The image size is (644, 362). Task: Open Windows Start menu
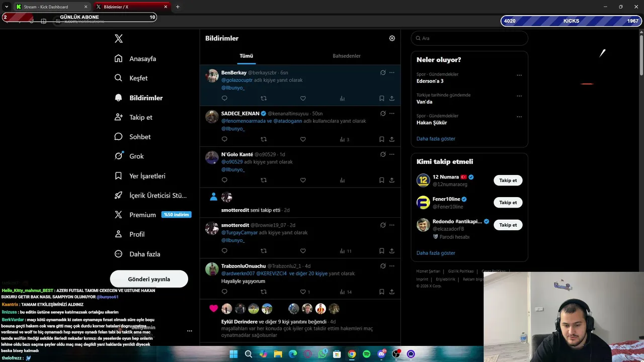pyautogui.click(x=233, y=354)
